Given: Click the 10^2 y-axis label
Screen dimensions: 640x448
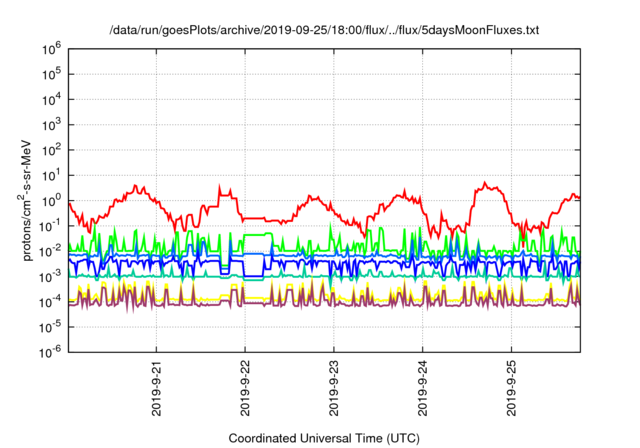Looking at the screenshot, I should [x=51, y=151].
